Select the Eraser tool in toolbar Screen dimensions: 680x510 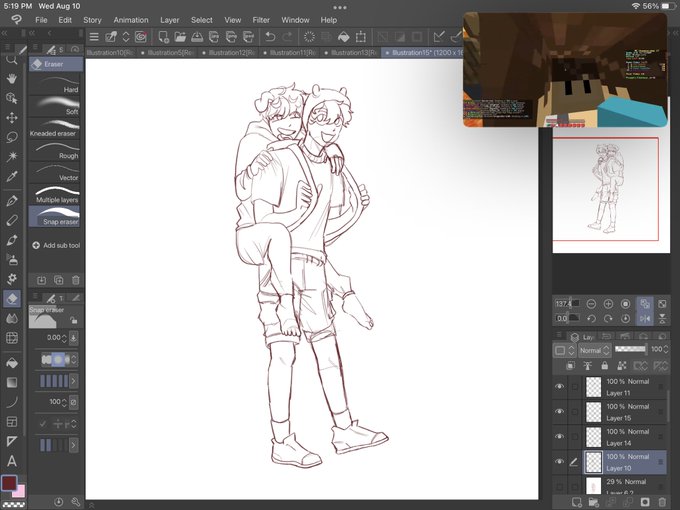click(x=12, y=298)
